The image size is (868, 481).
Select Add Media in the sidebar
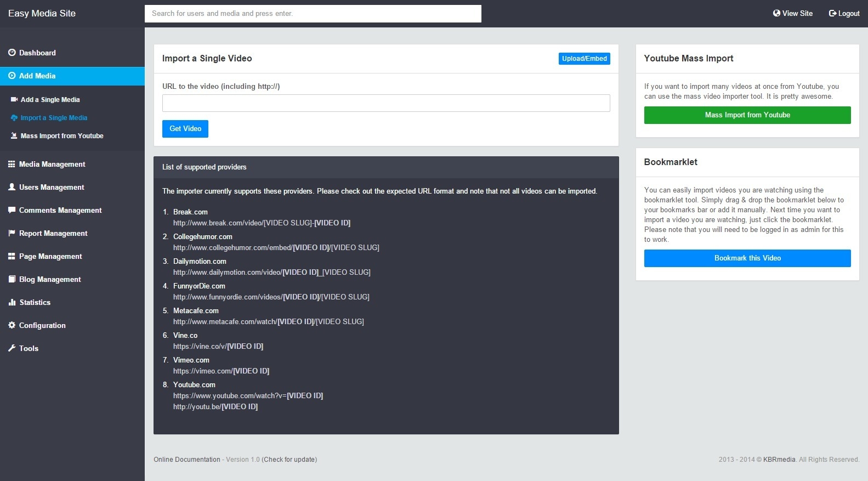(x=72, y=76)
